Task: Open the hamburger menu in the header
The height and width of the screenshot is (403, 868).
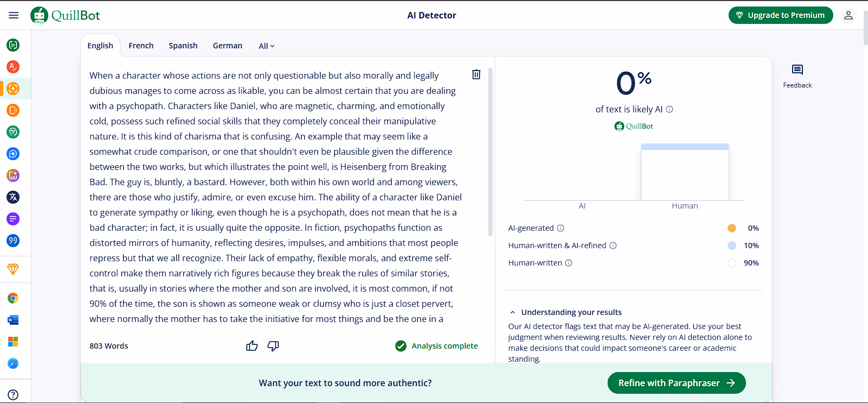Action: [14, 15]
